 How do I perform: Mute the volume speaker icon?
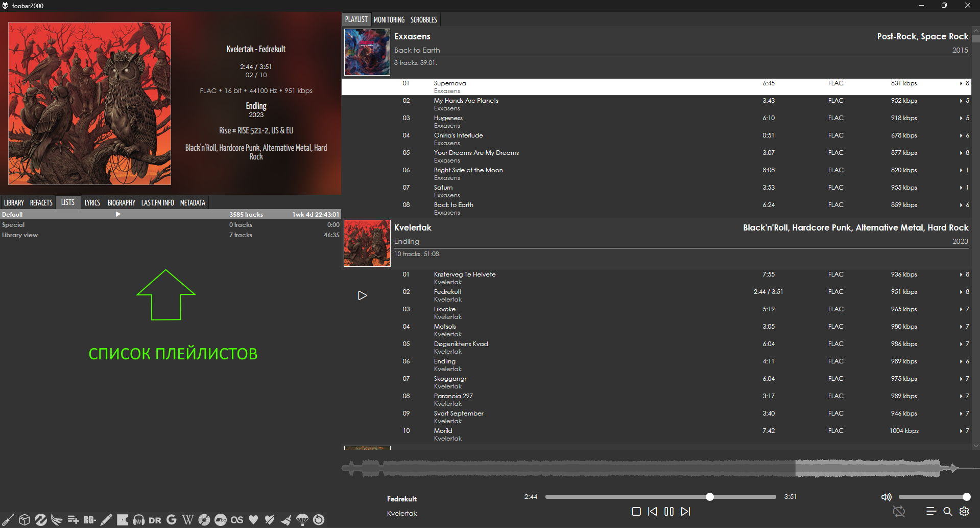[x=886, y=497]
